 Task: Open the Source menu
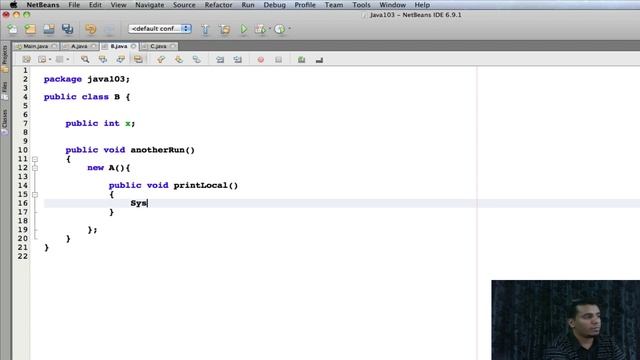[184, 5]
